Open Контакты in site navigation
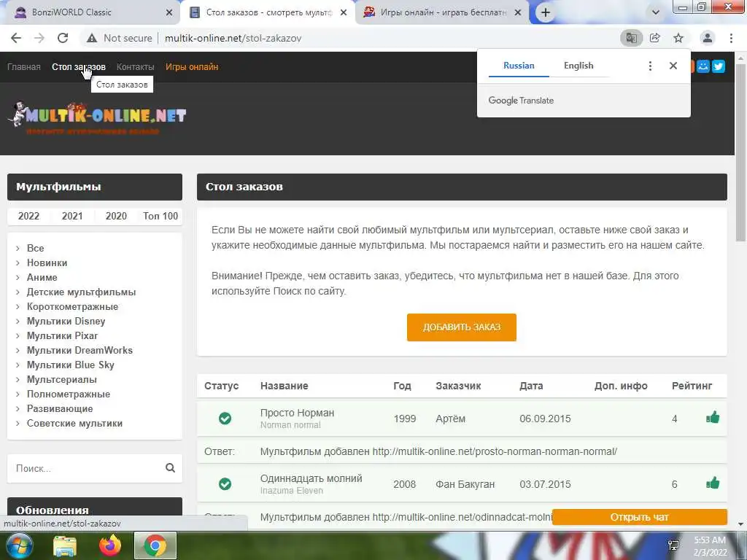This screenshot has width=747, height=560. tap(135, 67)
